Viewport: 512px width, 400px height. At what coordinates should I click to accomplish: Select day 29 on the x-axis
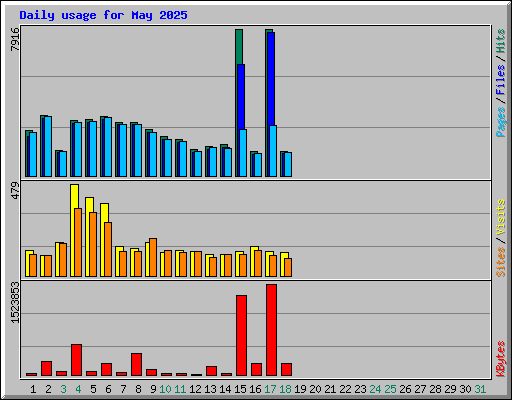450,389
